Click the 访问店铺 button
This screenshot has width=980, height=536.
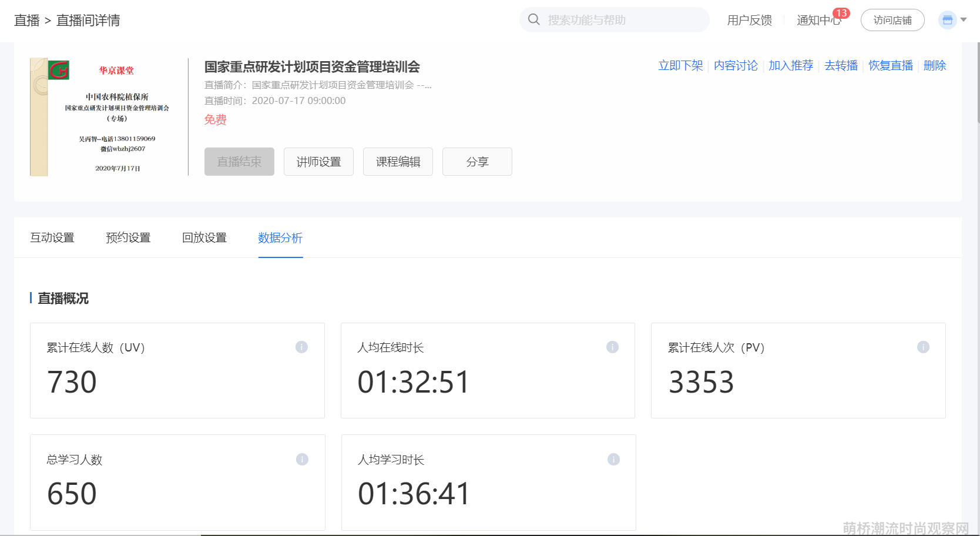892,20
